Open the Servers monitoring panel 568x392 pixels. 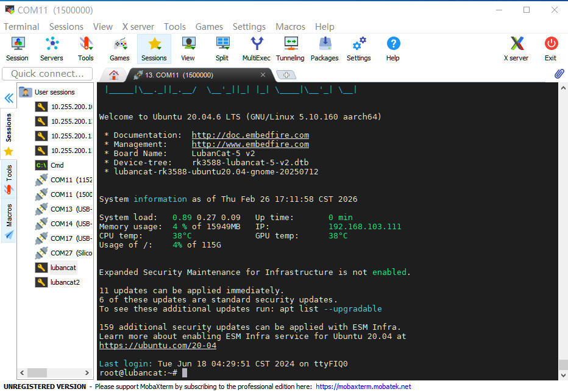(51, 49)
